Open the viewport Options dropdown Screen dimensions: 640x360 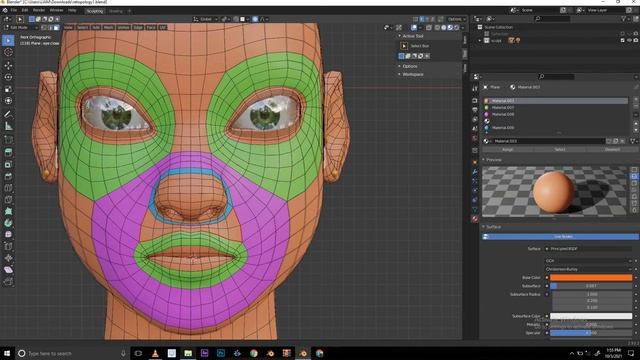point(456,19)
